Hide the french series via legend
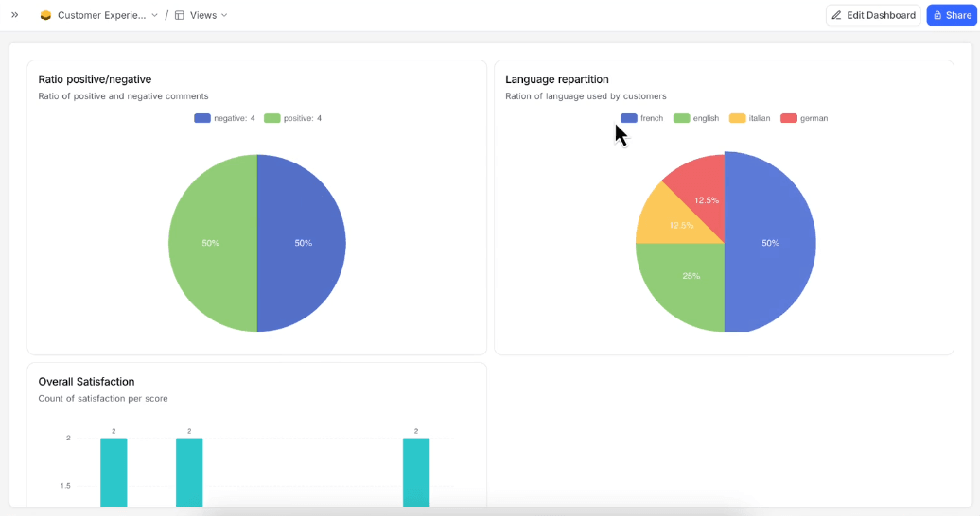980x516 pixels. [641, 118]
